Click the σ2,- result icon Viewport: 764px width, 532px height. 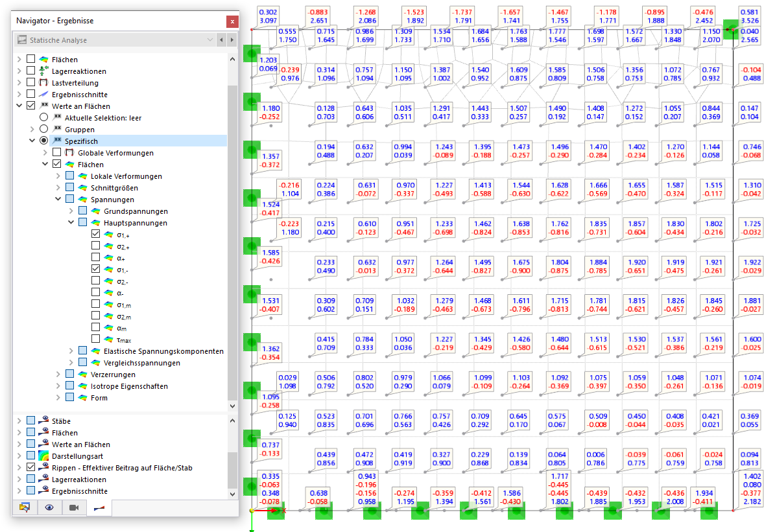[109, 281]
